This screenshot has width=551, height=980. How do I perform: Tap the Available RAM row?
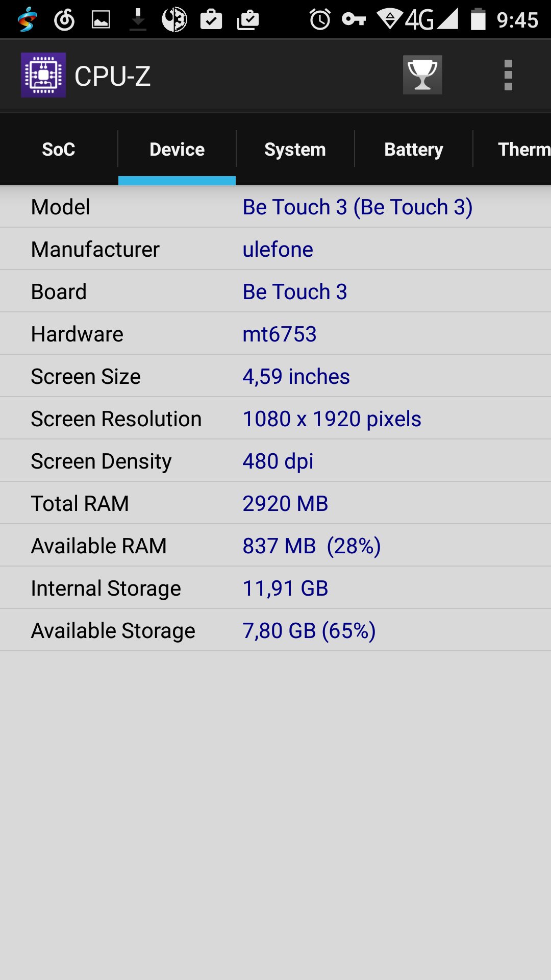pyautogui.click(x=275, y=546)
